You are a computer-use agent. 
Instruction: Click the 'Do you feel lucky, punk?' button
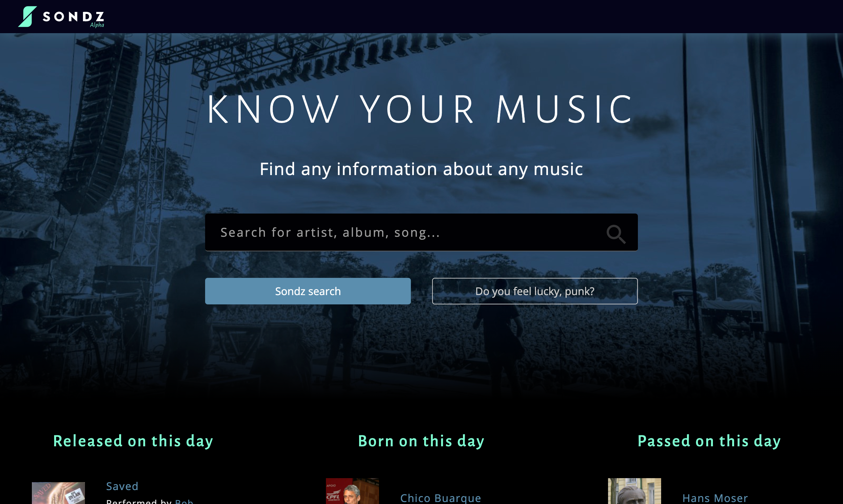tap(535, 291)
